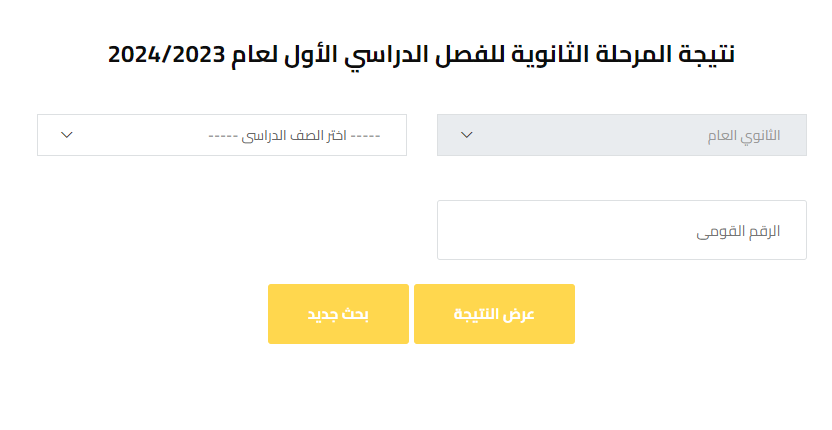Open the grey education type combo box
The image size is (832, 430).
pos(621,135)
